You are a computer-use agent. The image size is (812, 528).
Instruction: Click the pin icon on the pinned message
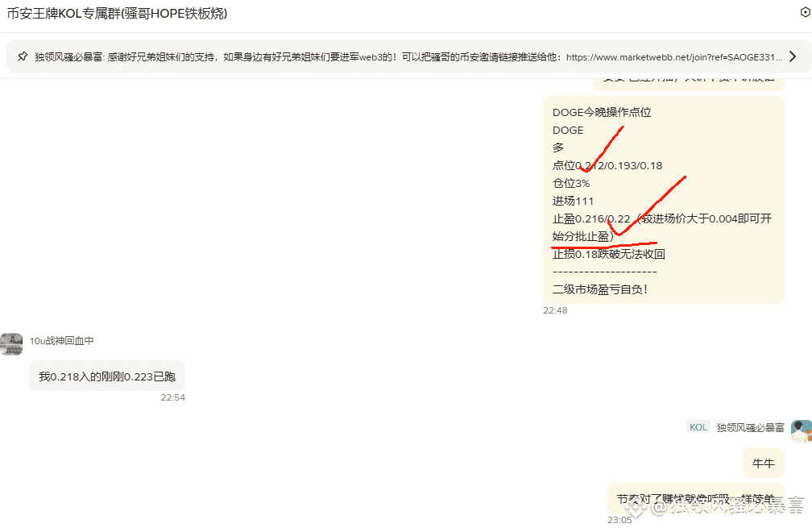tap(23, 56)
